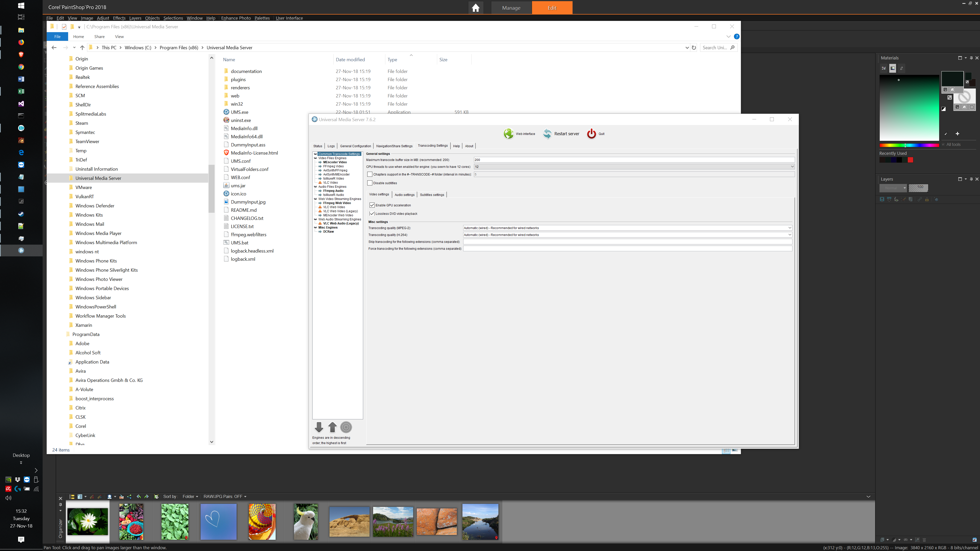
Task: Click rotate right icon in Organizer toolbar
Action: click(x=146, y=497)
